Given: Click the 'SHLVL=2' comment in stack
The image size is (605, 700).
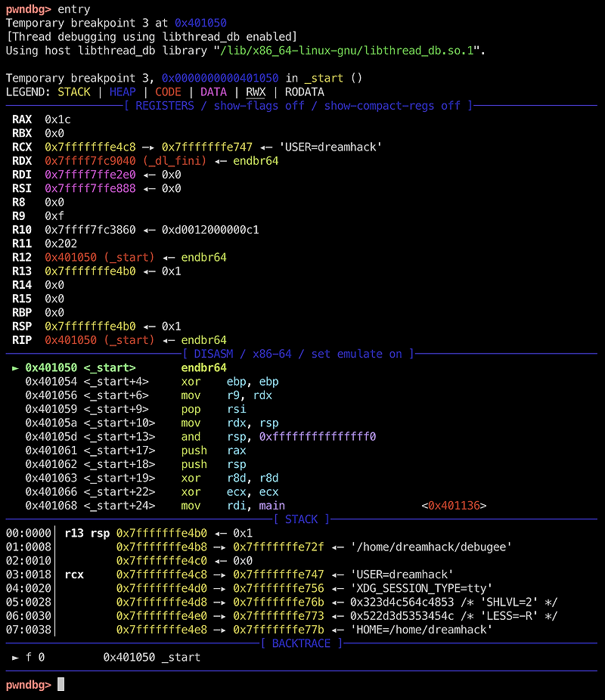Looking at the screenshot, I should point(509,602).
